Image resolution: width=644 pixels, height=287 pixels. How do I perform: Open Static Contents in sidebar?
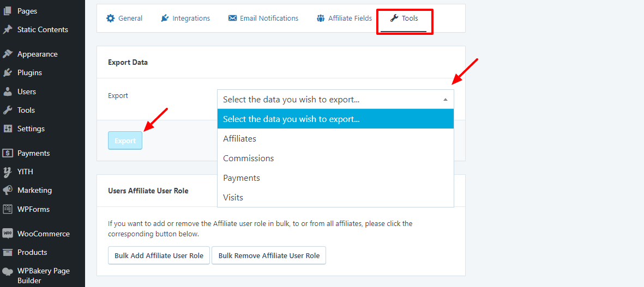pyautogui.click(x=43, y=29)
